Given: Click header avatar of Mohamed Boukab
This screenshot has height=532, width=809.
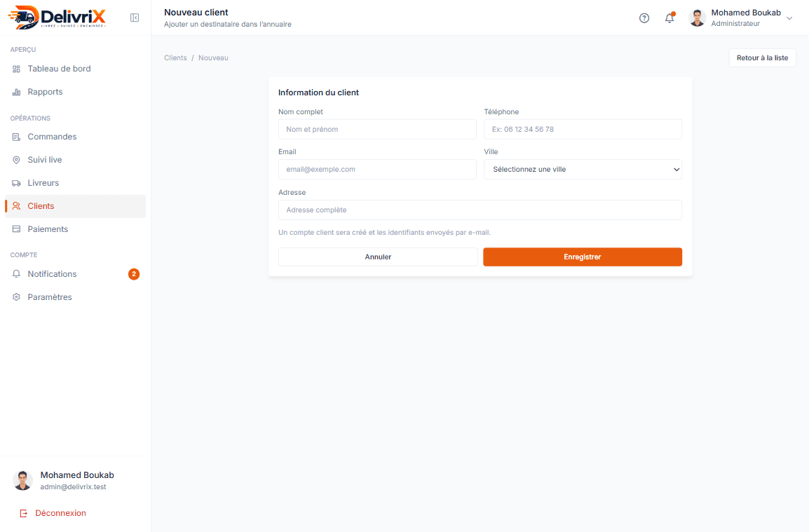Looking at the screenshot, I should 697,18.
